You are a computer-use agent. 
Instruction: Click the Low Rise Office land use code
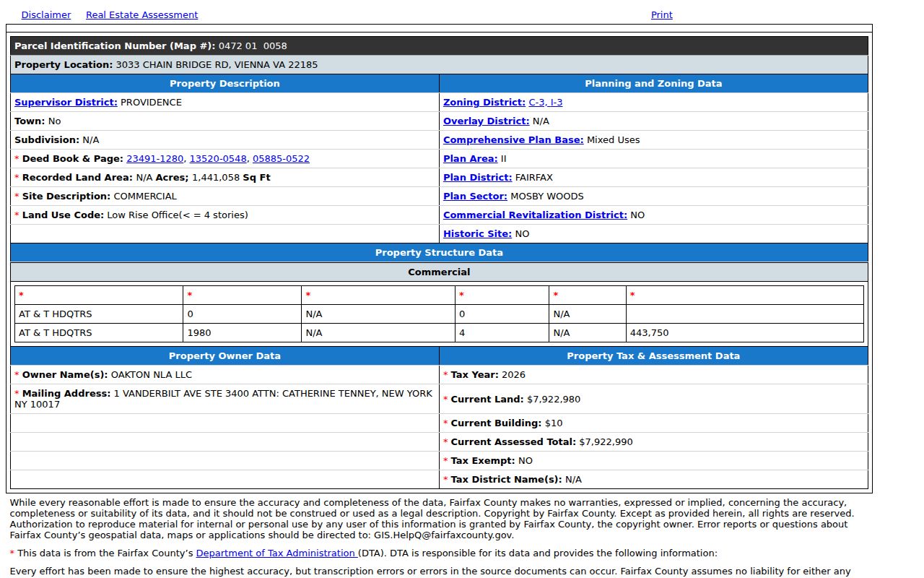pos(178,215)
